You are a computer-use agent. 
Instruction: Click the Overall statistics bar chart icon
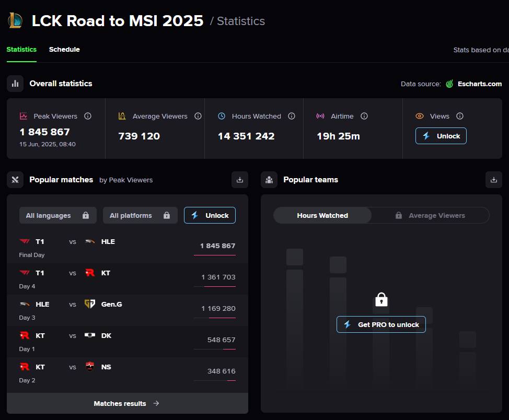click(x=15, y=84)
